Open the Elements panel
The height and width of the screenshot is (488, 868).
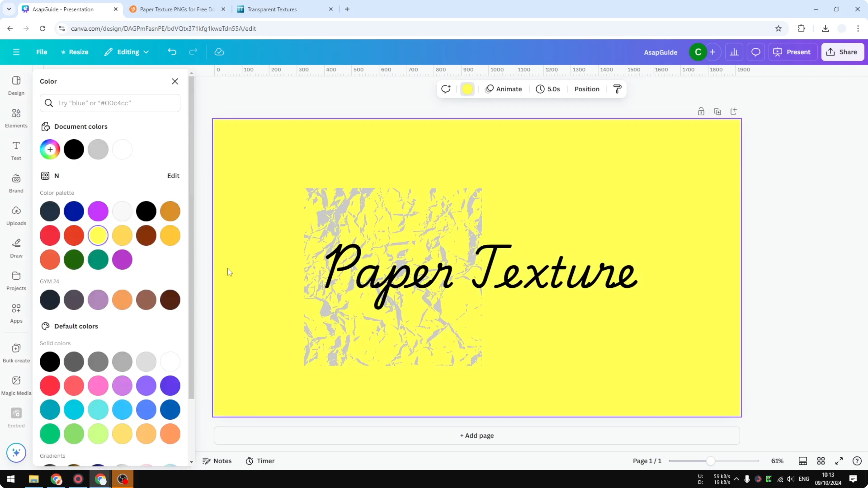point(16,118)
